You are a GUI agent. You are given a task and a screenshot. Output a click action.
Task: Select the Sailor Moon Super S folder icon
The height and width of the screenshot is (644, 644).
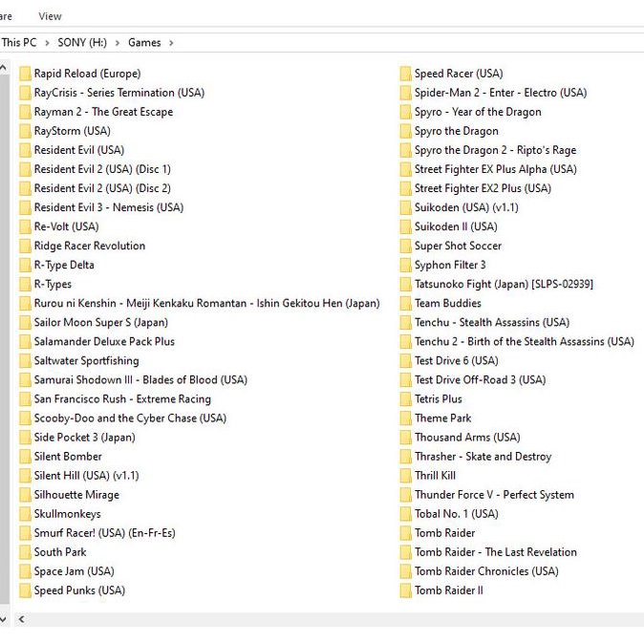(25, 322)
